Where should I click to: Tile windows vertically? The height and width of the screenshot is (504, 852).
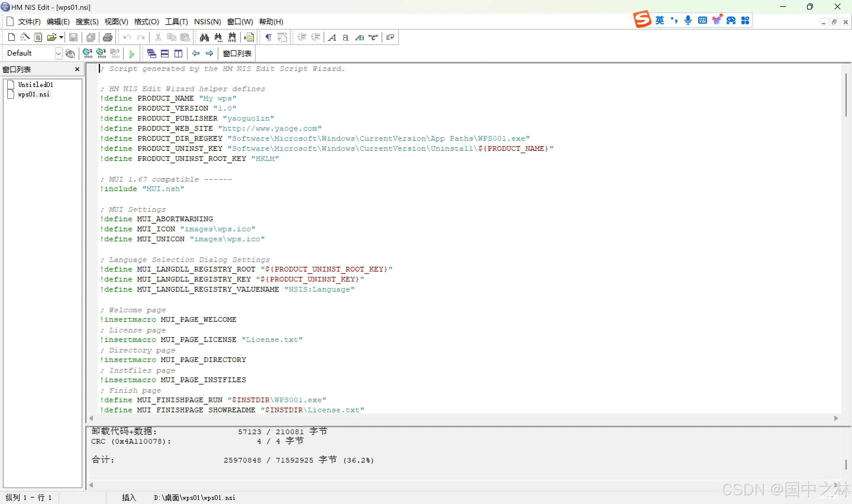tap(178, 53)
